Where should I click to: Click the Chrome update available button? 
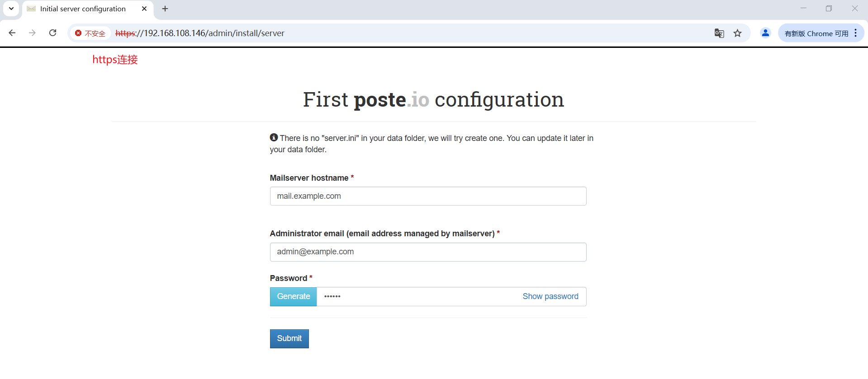click(x=816, y=33)
